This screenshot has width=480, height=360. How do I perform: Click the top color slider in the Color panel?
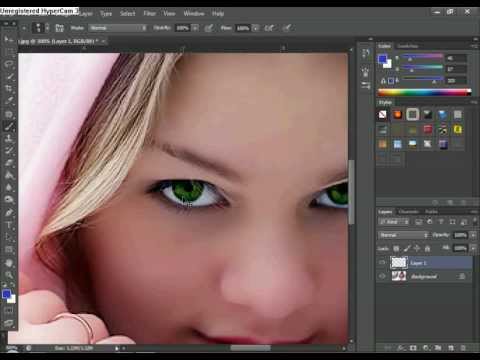coord(422,57)
